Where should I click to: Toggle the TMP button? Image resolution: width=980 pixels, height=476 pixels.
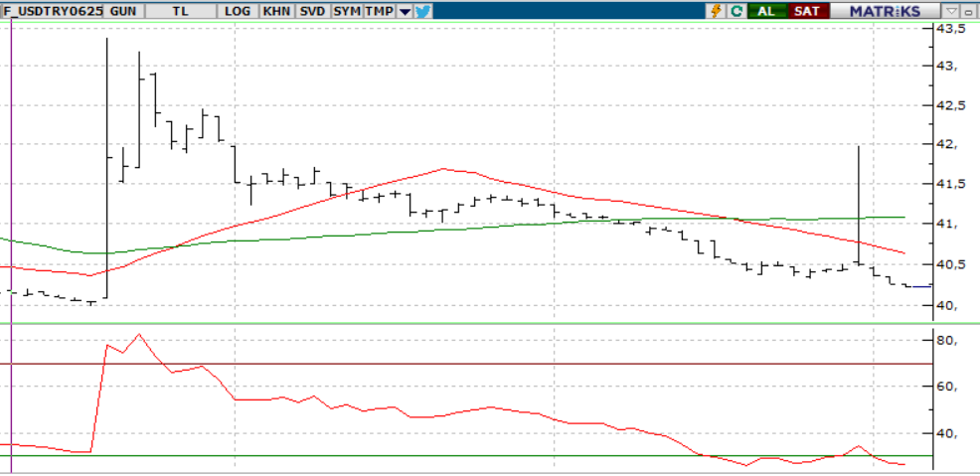380,11
